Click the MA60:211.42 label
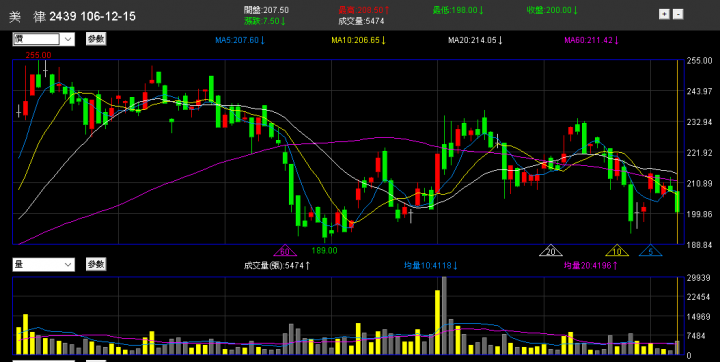This screenshot has width=720, height=362. pos(592,40)
